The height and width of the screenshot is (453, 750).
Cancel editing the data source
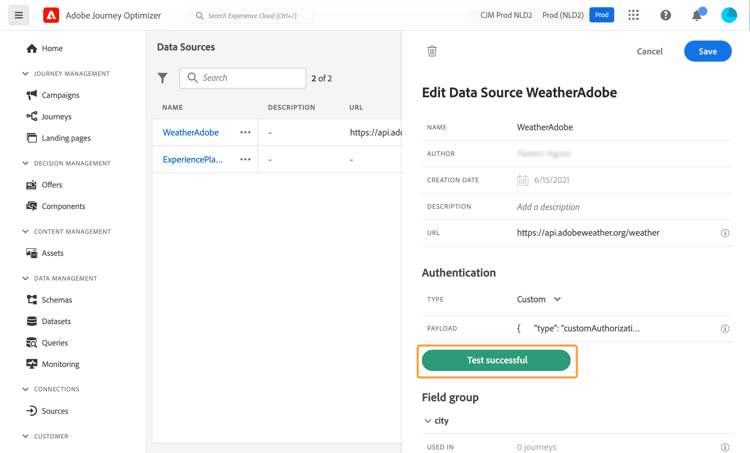pyautogui.click(x=649, y=51)
